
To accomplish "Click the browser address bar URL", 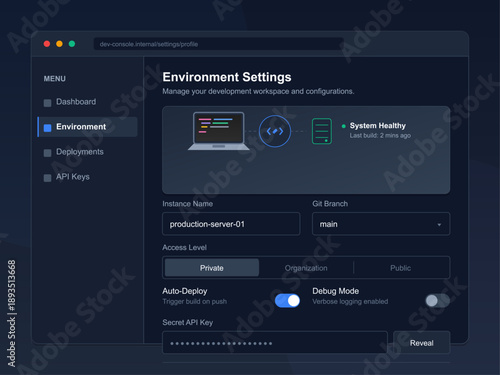I will coord(218,44).
